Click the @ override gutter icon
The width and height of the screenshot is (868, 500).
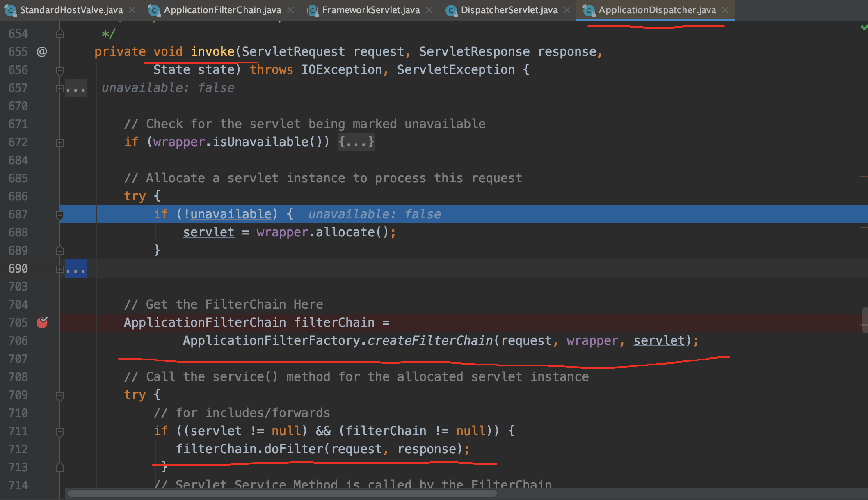(x=42, y=52)
